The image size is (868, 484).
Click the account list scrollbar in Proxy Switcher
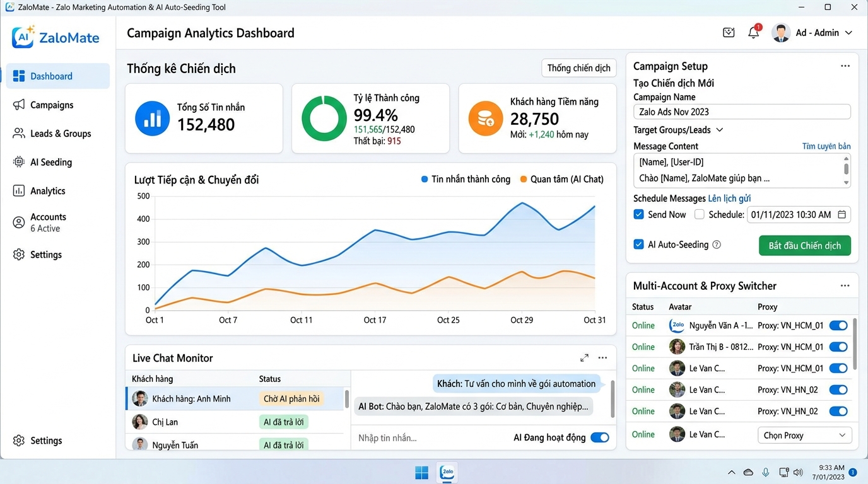(x=855, y=343)
